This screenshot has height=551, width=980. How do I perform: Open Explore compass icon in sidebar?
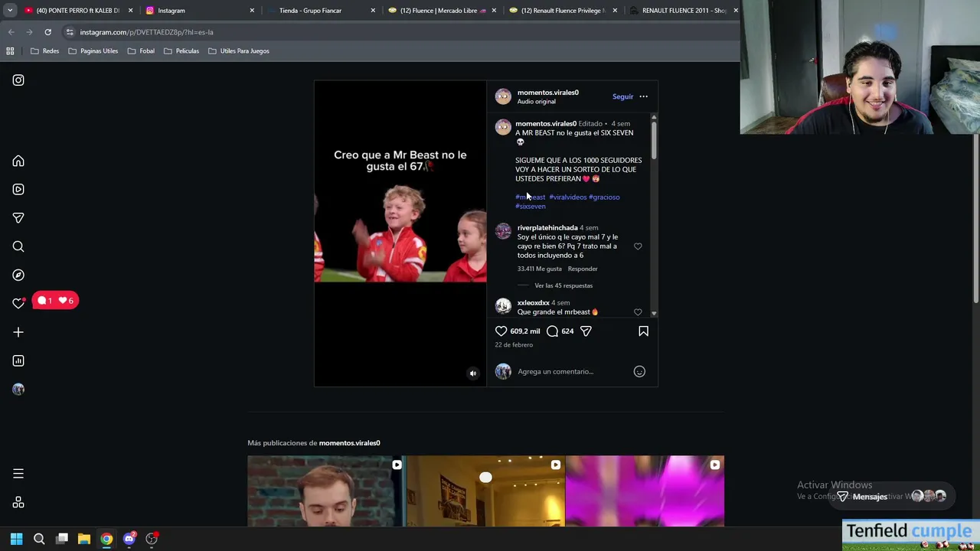18,275
